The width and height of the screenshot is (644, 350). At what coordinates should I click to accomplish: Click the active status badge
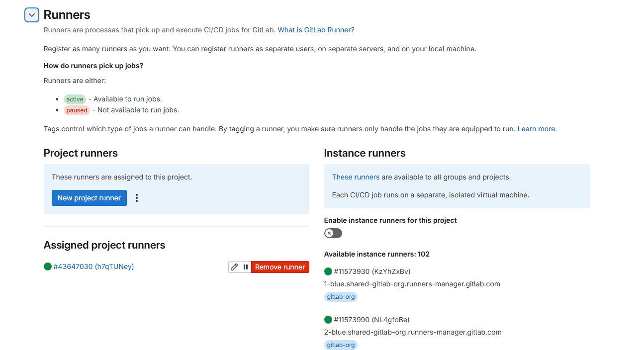[75, 99]
